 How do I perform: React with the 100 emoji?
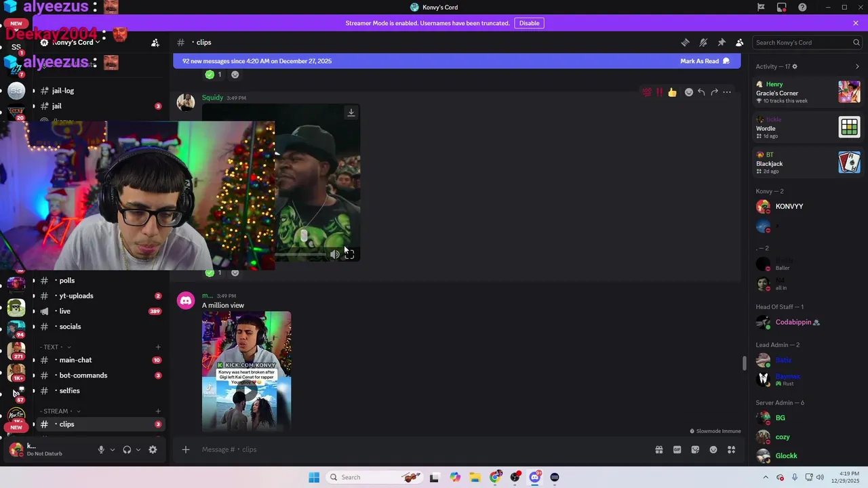(647, 92)
